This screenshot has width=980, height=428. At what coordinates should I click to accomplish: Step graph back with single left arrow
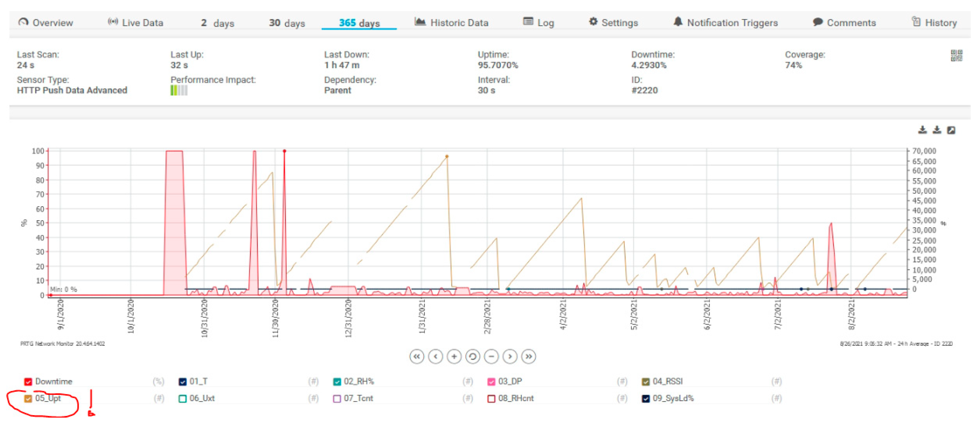coord(435,357)
